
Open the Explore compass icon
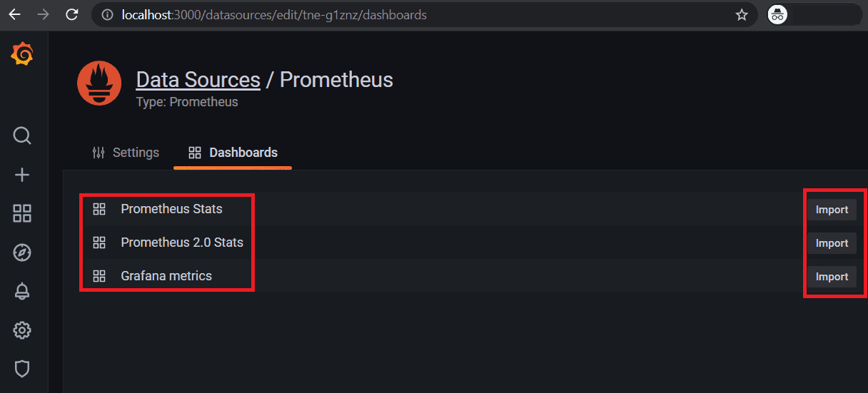tap(22, 252)
